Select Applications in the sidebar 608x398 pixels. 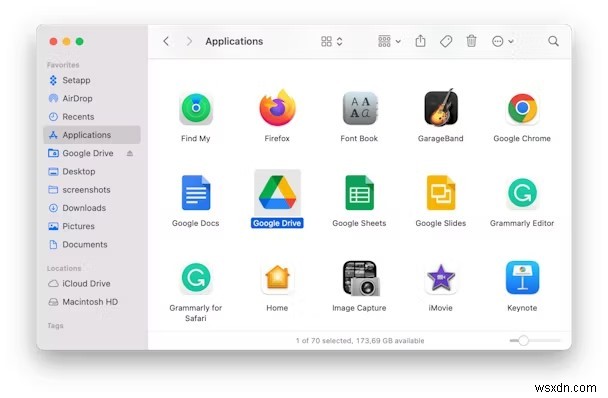(x=92, y=135)
